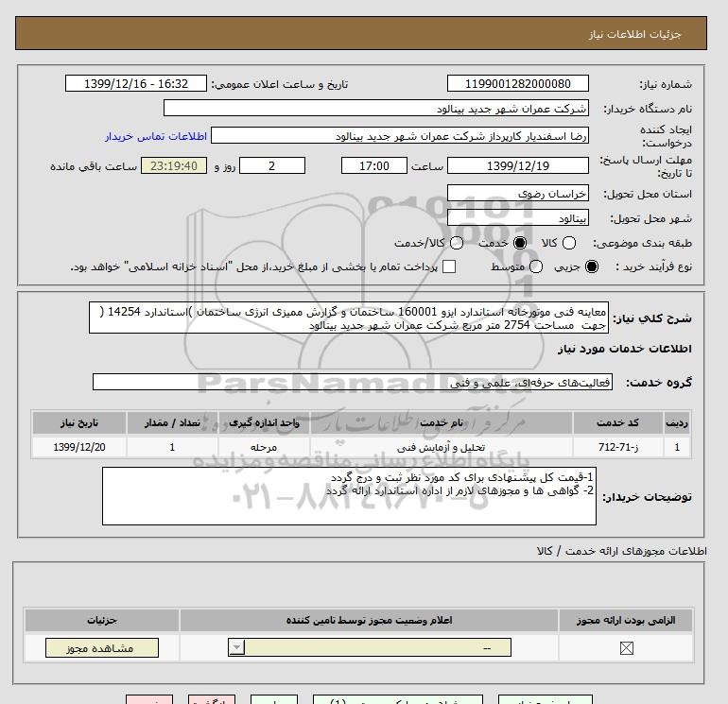Click the اطلاعات خدمات مورد نیاز heading

pyautogui.click(x=624, y=349)
